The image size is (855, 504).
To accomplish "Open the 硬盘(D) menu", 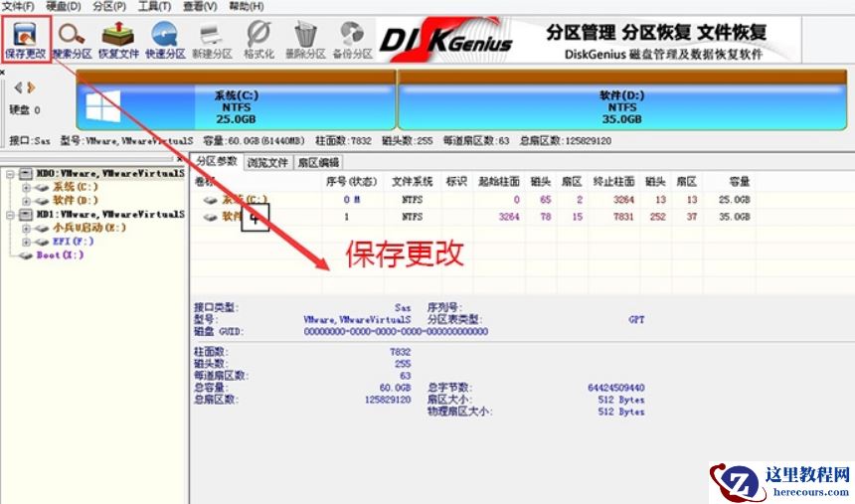I will 64,7.
